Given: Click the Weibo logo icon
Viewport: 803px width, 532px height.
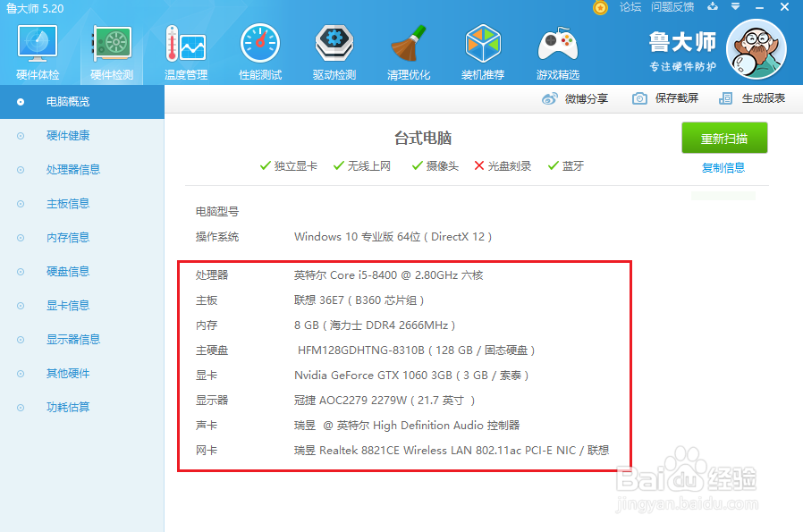Looking at the screenshot, I should (x=550, y=98).
